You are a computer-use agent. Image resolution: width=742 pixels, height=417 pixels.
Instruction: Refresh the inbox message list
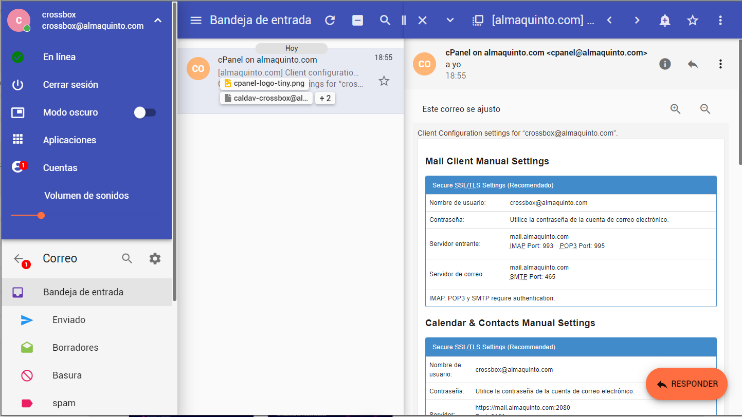click(x=330, y=20)
